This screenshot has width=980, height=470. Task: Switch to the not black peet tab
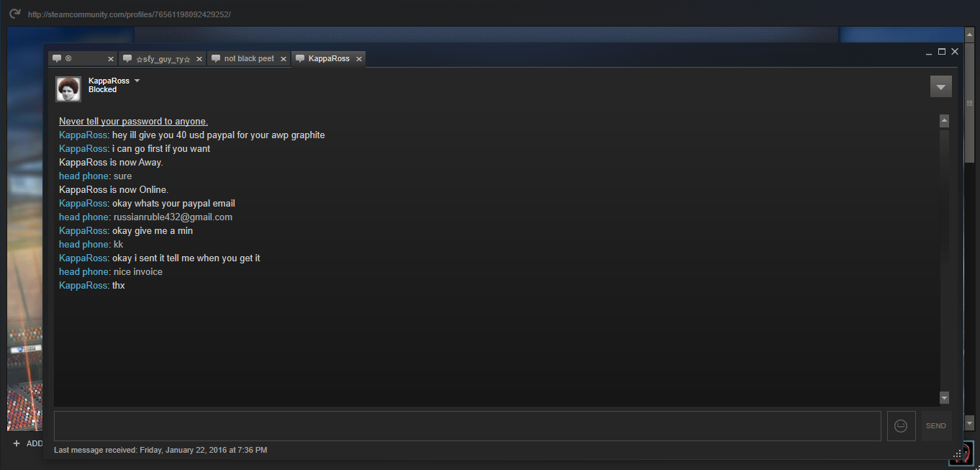point(248,59)
